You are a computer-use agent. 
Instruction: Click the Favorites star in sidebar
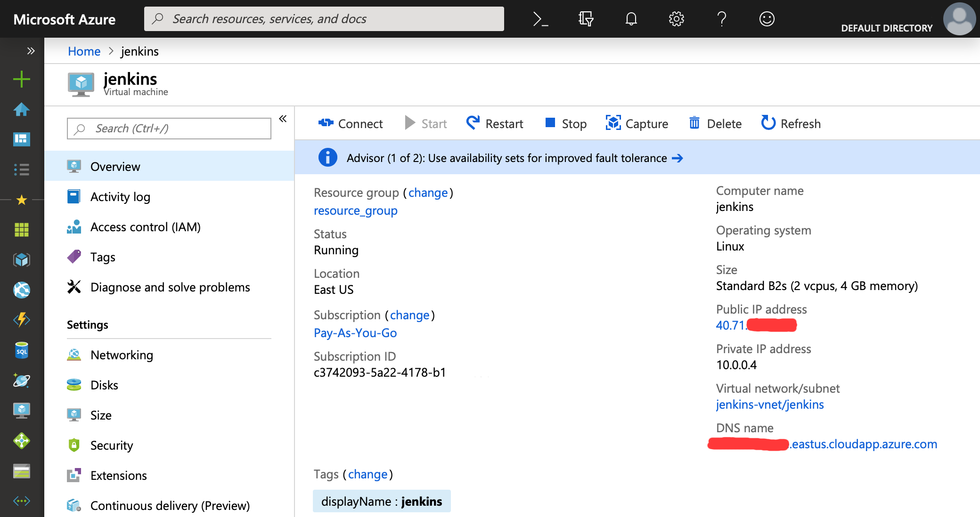[22, 200]
